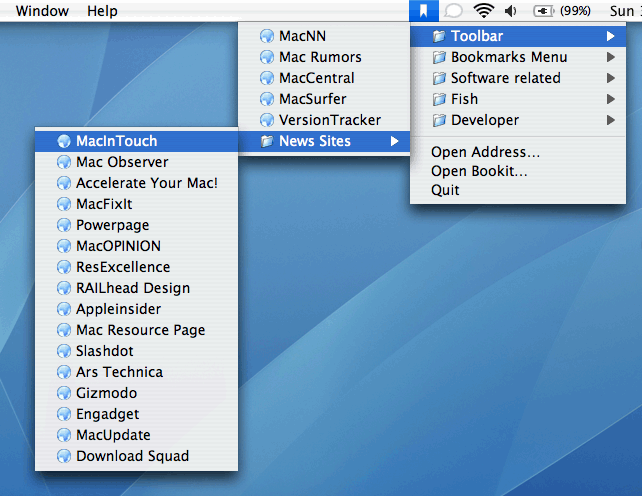Click the volume speaker icon

click(511, 11)
